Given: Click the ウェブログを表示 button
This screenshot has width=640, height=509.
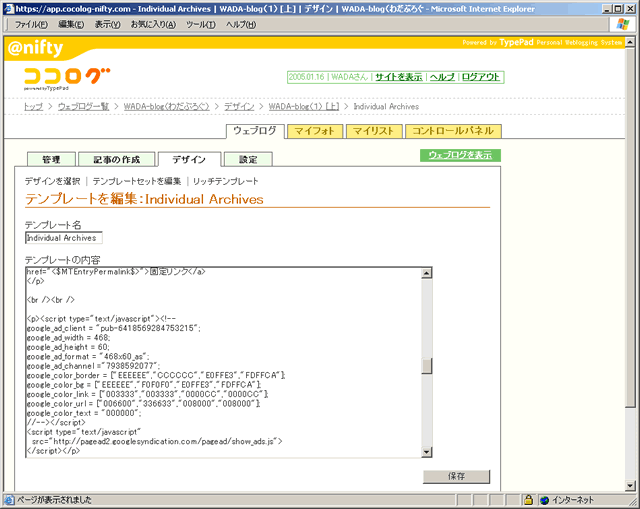Looking at the screenshot, I should tap(460, 155).
